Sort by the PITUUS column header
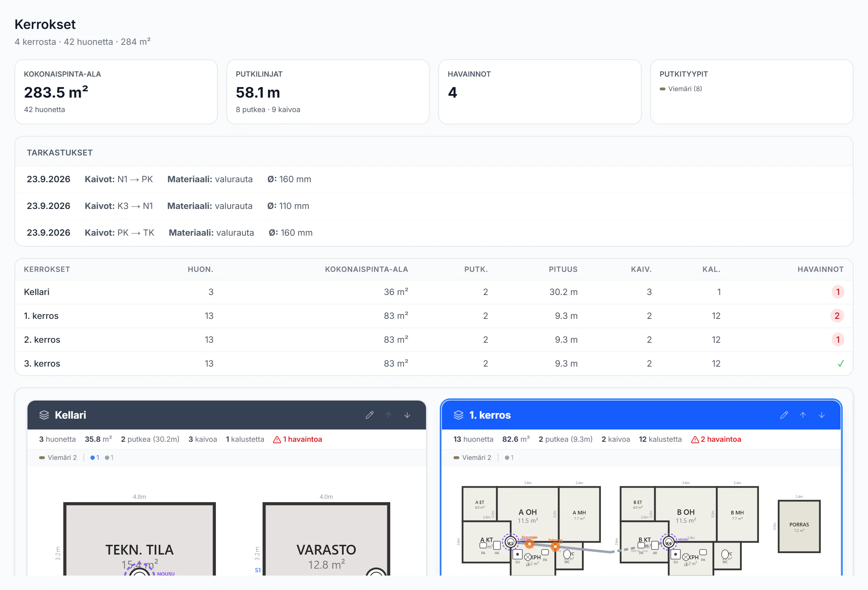The width and height of the screenshot is (868, 590). point(563,269)
